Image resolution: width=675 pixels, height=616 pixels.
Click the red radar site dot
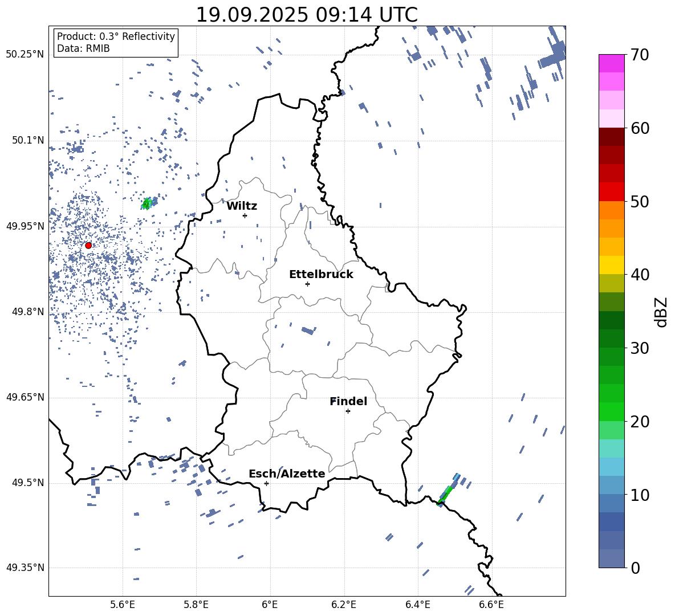click(x=88, y=245)
